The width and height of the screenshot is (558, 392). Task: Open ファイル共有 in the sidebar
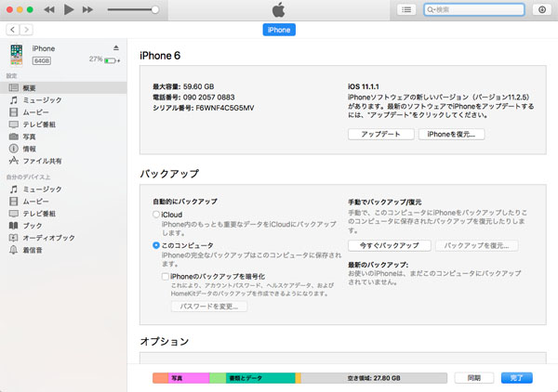63,161
